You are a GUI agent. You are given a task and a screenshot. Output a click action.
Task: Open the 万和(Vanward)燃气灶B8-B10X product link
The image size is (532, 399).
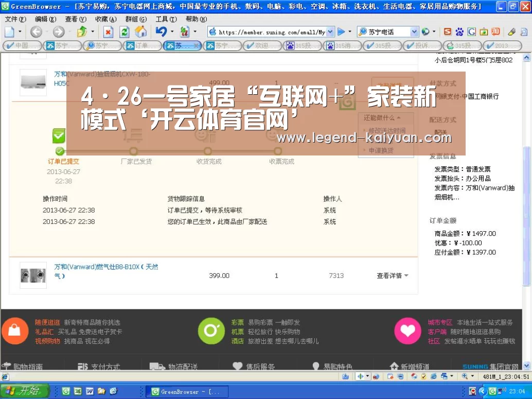106,271
